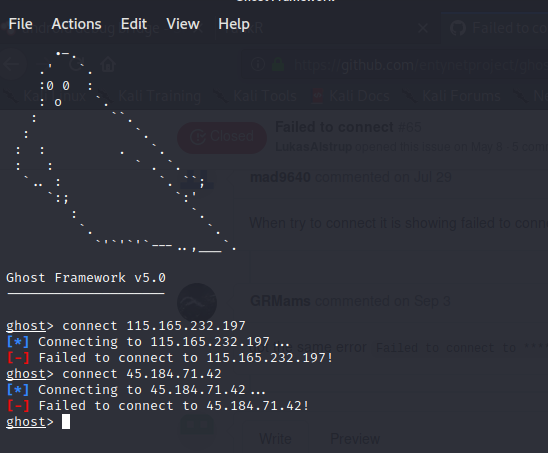Image resolution: width=548 pixels, height=453 pixels.
Task: Open the Help menu
Action: pyautogui.click(x=234, y=24)
